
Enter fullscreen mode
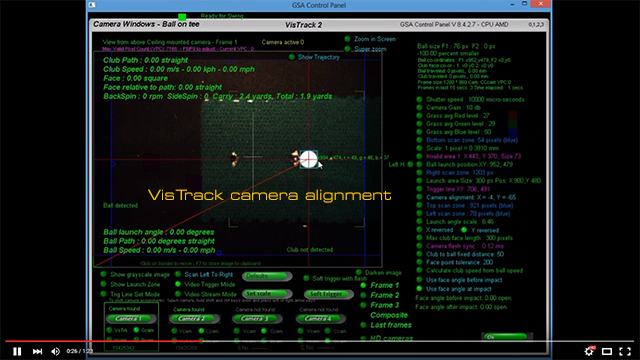[x=625, y=351]
